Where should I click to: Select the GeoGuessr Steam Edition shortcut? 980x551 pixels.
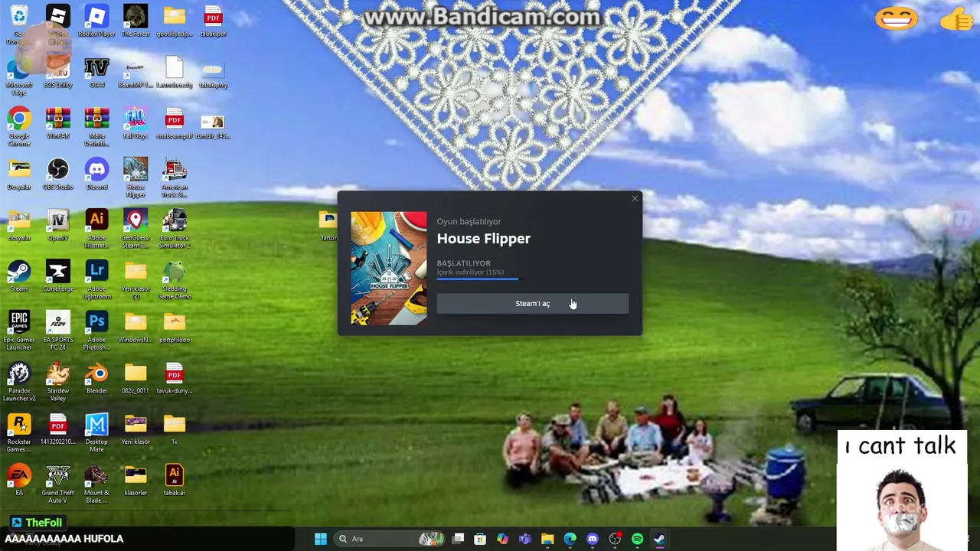[136, 230]
